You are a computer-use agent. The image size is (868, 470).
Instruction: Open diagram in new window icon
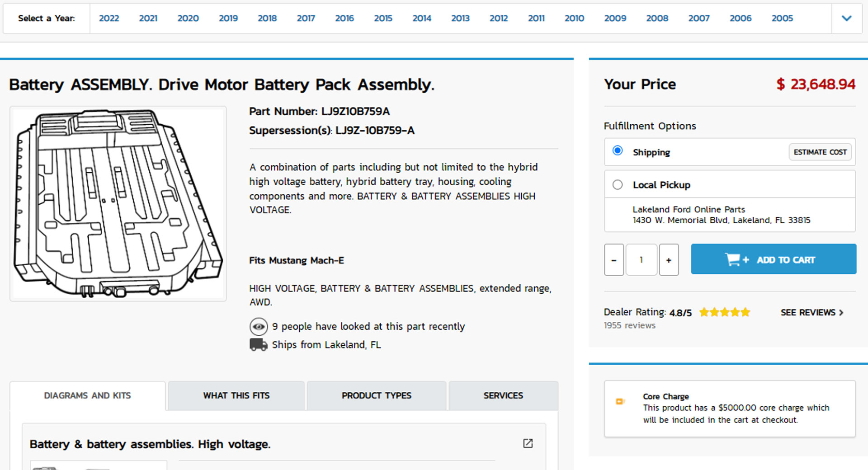tap(528, 443)
